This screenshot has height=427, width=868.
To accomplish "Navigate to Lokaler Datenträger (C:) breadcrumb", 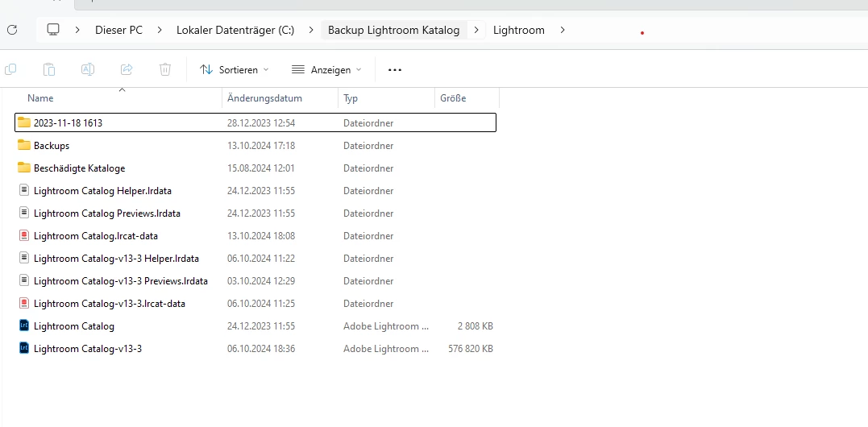I will click(x=235, y=30).
